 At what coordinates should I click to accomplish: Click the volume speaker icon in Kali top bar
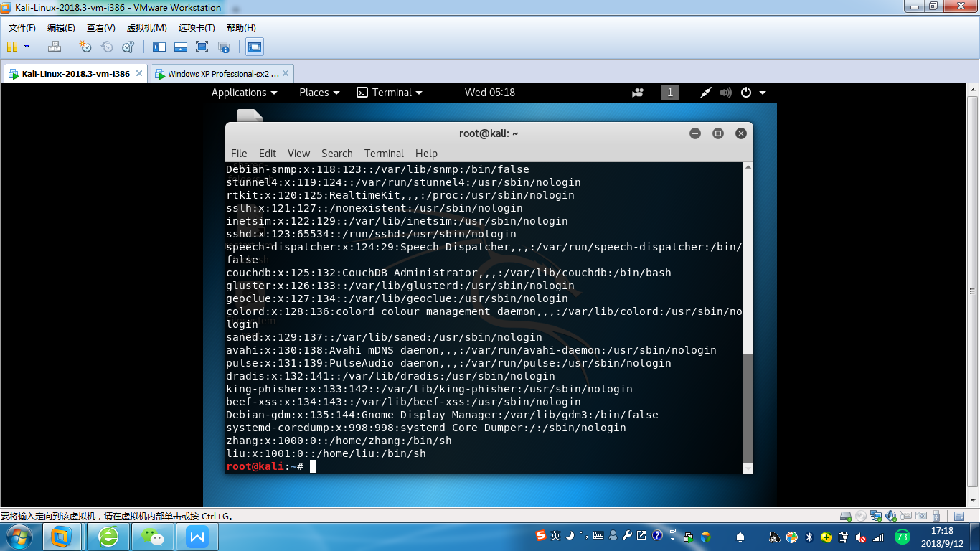point(726,93)
